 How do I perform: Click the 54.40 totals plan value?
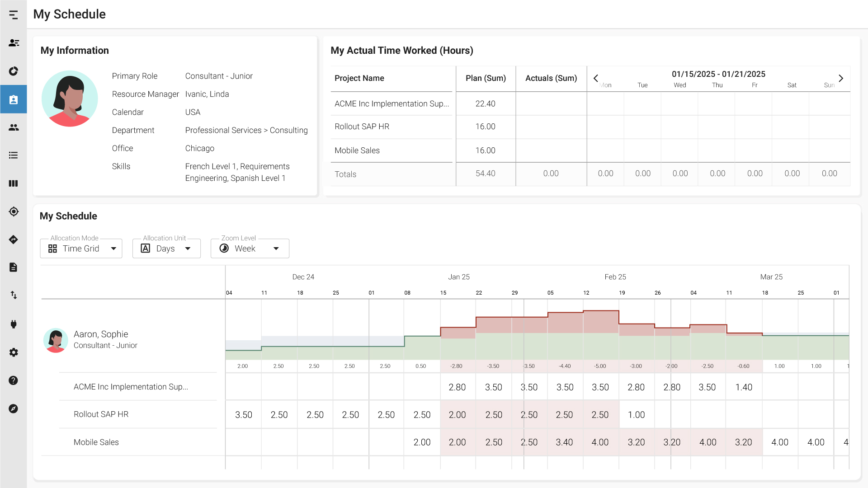[x=486, y=174]
